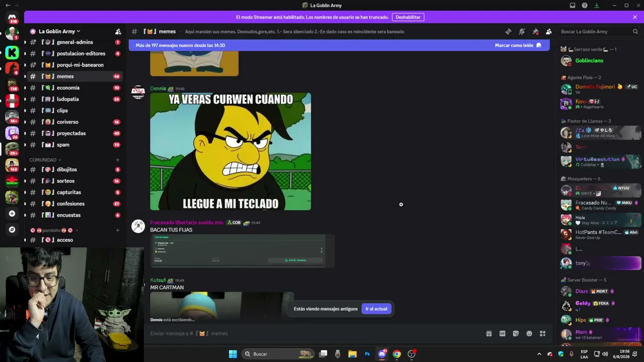The image size is (644, 362).
Task: Collapse the porninho category
Action: click(x=54, y=230)
